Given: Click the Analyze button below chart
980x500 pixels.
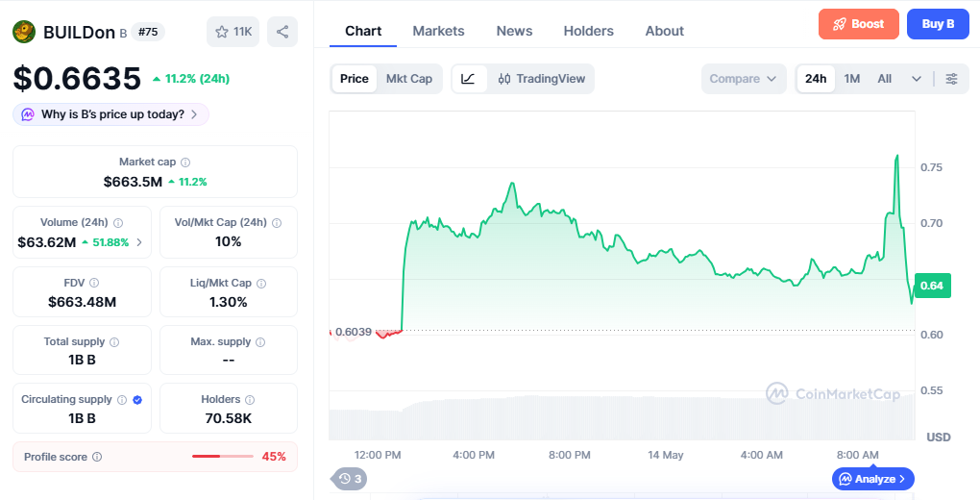Looking at the screenshot, I should click(873, 480).
